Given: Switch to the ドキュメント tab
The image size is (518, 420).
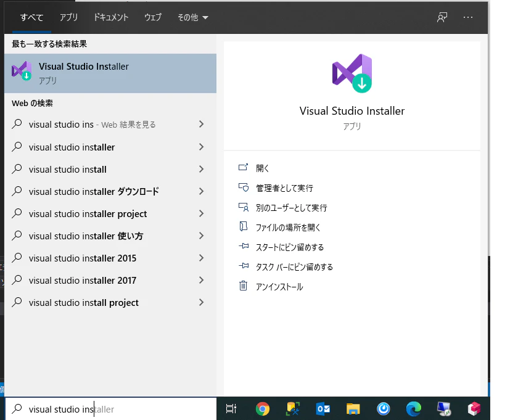Looking at the screenshot, I should 111,17.
